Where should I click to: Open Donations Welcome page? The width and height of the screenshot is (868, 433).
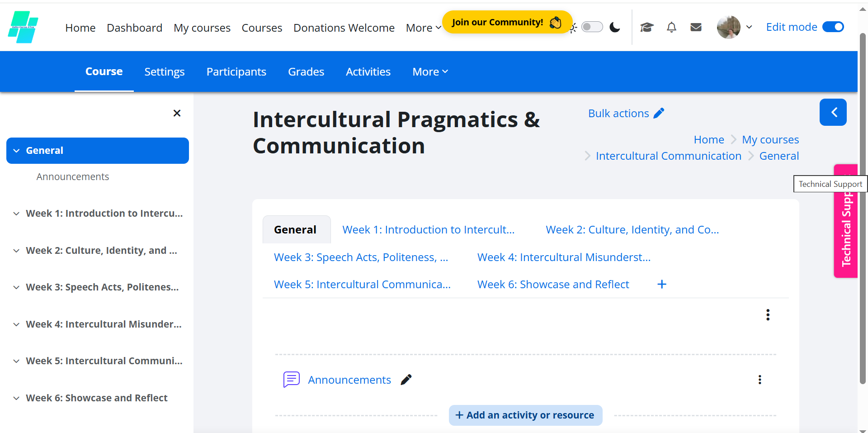pos(344,28)
